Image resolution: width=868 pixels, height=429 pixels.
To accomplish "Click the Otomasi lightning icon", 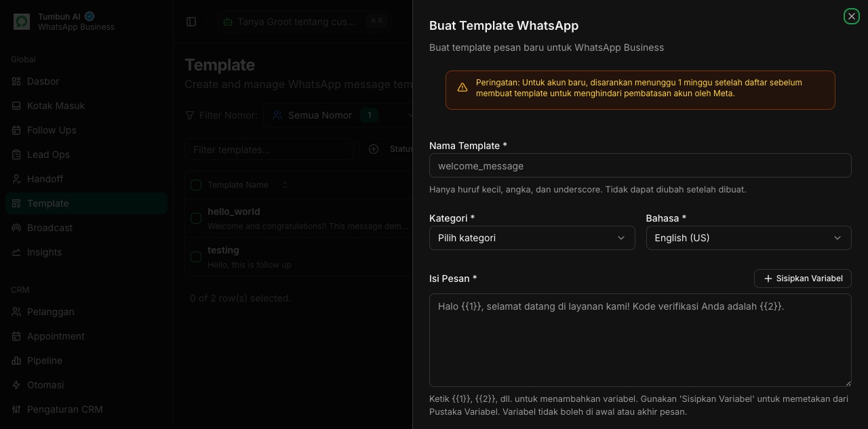I will 16,385.
